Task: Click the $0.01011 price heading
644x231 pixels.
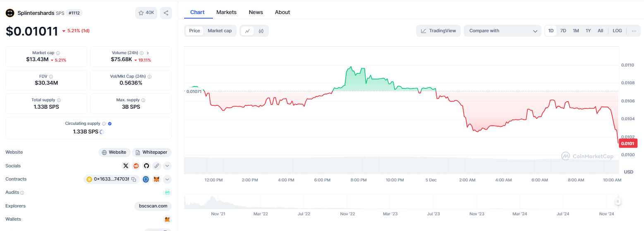Action: [x=31, y=31]
